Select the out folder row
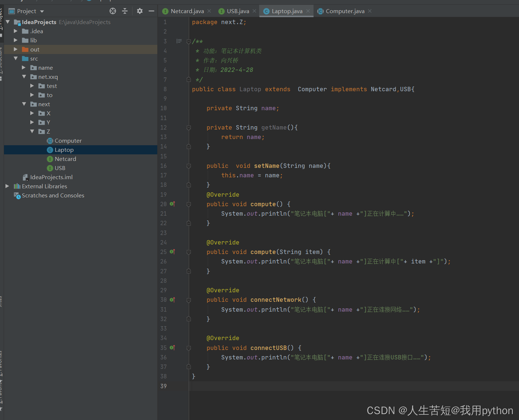The width and height of the screenshot is (519, 420). coord(81,49)
